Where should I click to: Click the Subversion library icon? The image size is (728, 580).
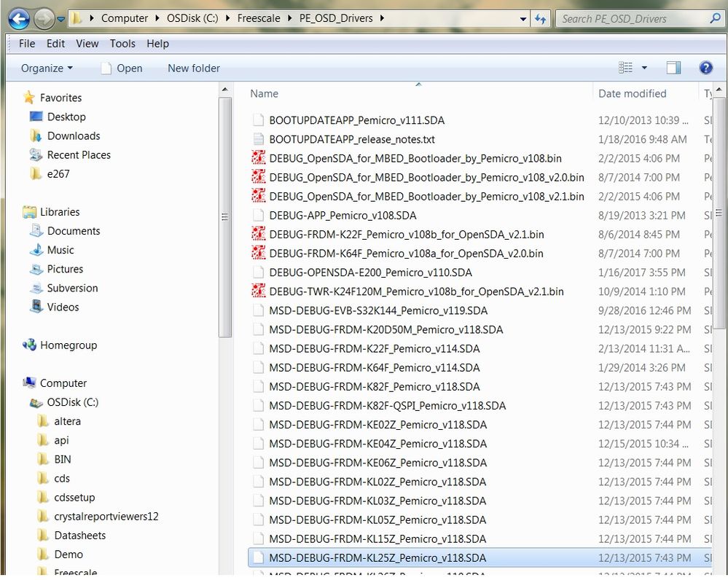36,288
